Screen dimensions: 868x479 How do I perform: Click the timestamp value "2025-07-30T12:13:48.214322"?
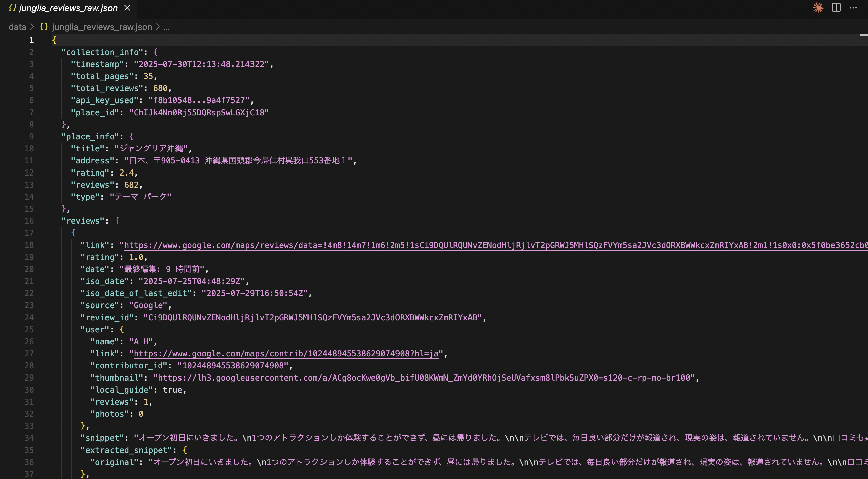click(x=201, y=64)
